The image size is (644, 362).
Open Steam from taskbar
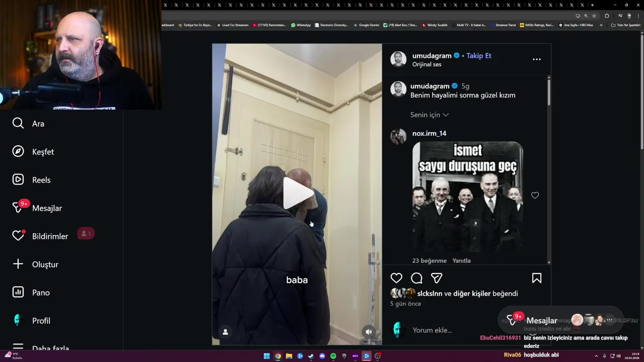tap(311, 356)
